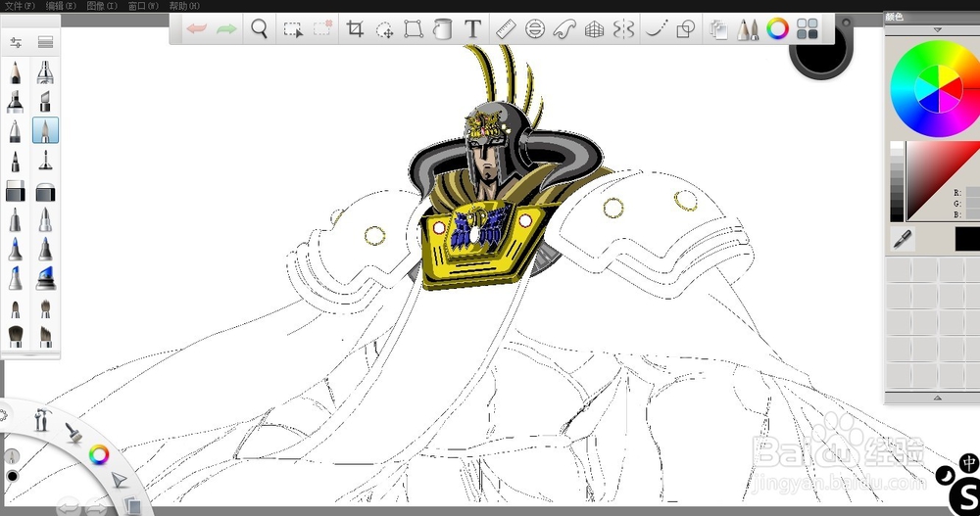Click the black current color swatch
This screenshot has width=980, height=516.
(967, 239)
